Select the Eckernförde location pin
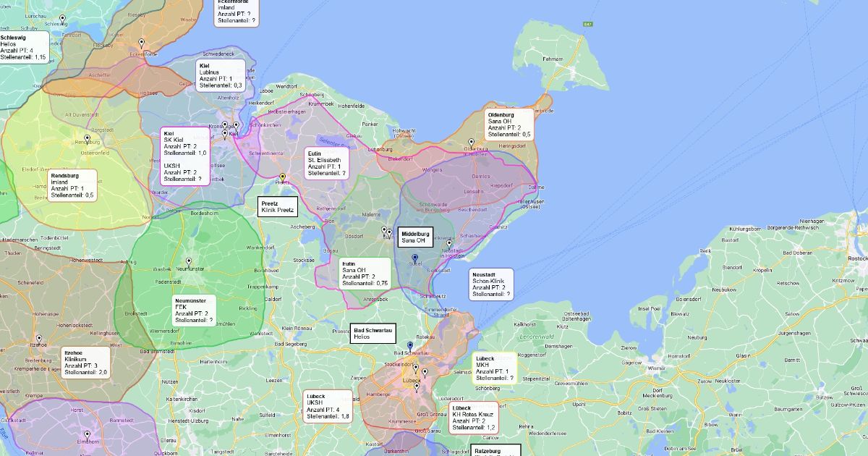Image resolution: width=868 pixels, height=456 pixels. tap(142, 43)
